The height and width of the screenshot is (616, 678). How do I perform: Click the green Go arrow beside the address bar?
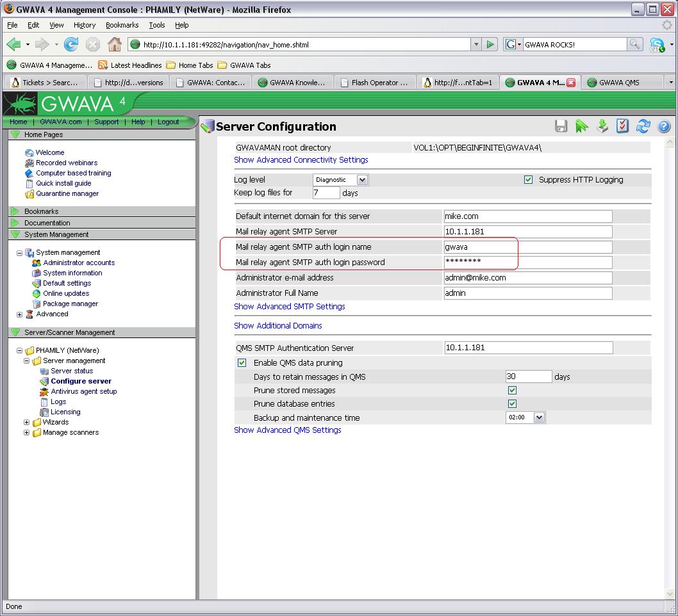(x=490, y=44)
